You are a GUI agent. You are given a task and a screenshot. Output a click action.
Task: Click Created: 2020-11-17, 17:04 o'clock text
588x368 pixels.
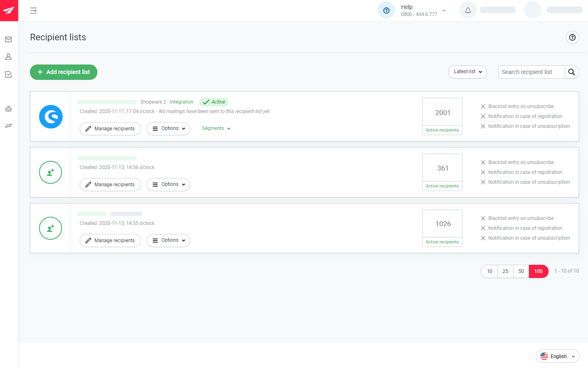pyautogui.click(x=117, y=111)
